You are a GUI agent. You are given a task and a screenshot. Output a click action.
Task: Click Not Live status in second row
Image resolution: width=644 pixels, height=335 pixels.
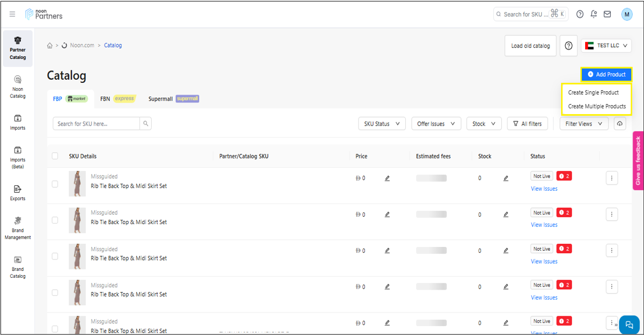[542, 213]
